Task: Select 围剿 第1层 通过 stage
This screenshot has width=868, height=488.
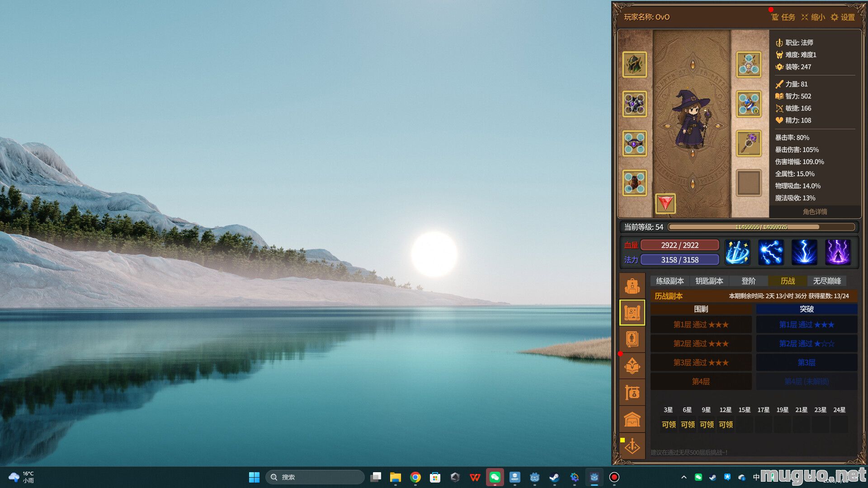Action: 701,324
